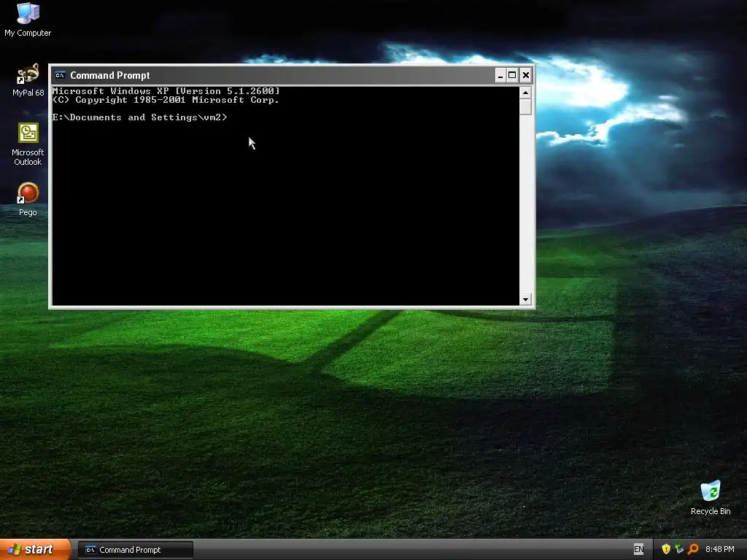The width and height of the screenshot is (747, 560).
Task: Click the 'Microsoft Windows XP [Version 5.1.2600]' line
Action: pos(166,91)
